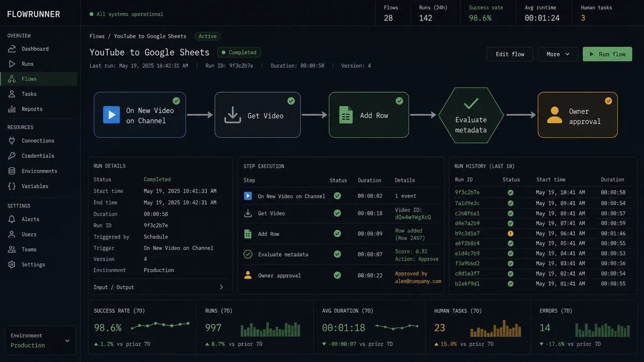Click the Google Sheets icon in Add Row node
644x362 pixels.
pyautogui.click(x=346, y=115)
